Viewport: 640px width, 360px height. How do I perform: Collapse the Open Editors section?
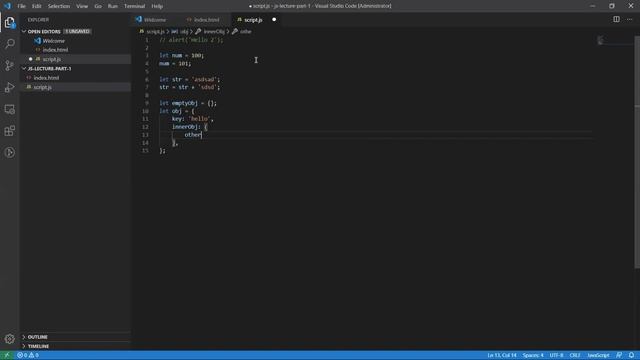(44, 31)
